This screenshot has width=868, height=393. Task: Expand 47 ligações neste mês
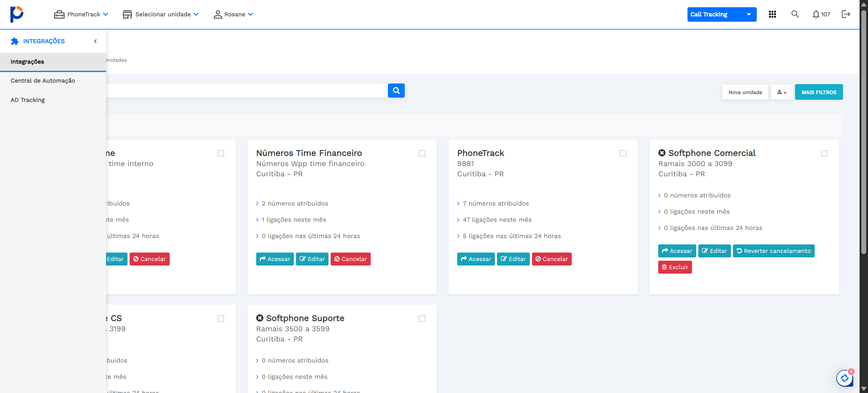(x=494, y=219)
